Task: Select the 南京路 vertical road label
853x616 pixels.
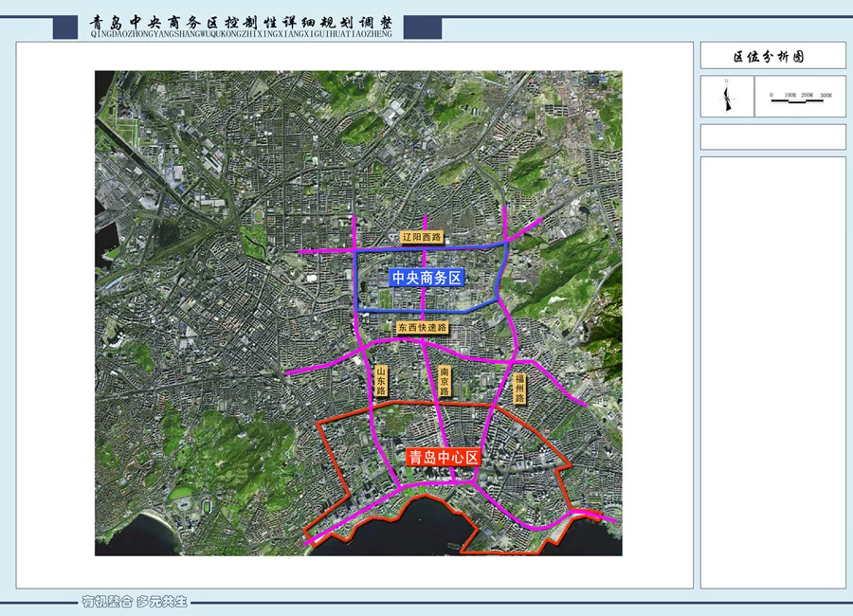Action: (x=445, y=382)
